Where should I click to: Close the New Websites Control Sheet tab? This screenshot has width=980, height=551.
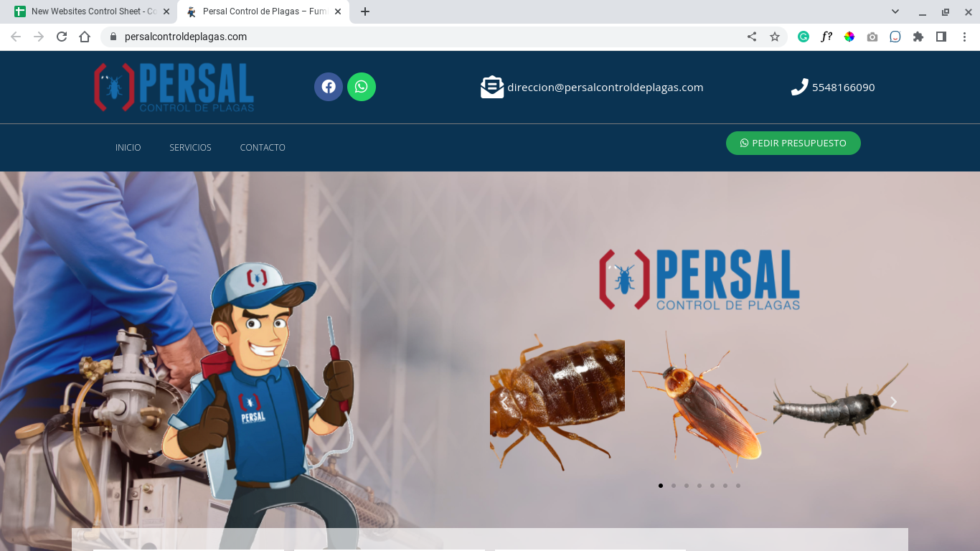[x=166, y=11]
